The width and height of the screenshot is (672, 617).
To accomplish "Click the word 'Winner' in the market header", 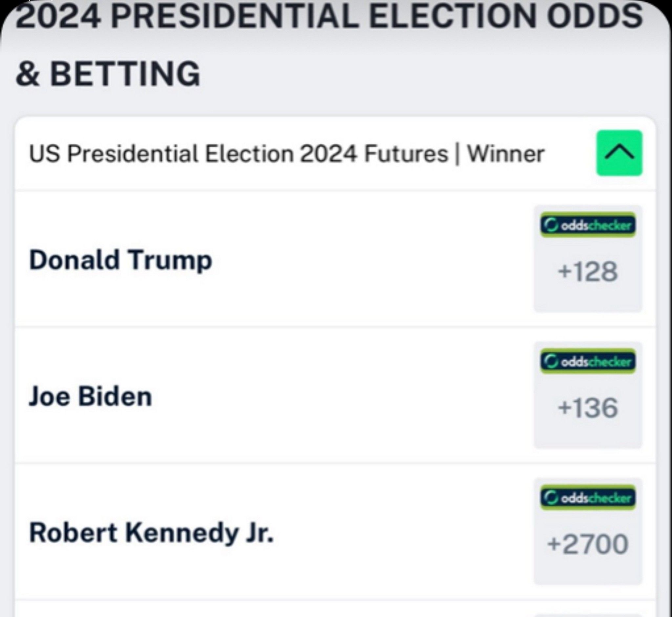I will pyautogui.click(x=506, y=154).
